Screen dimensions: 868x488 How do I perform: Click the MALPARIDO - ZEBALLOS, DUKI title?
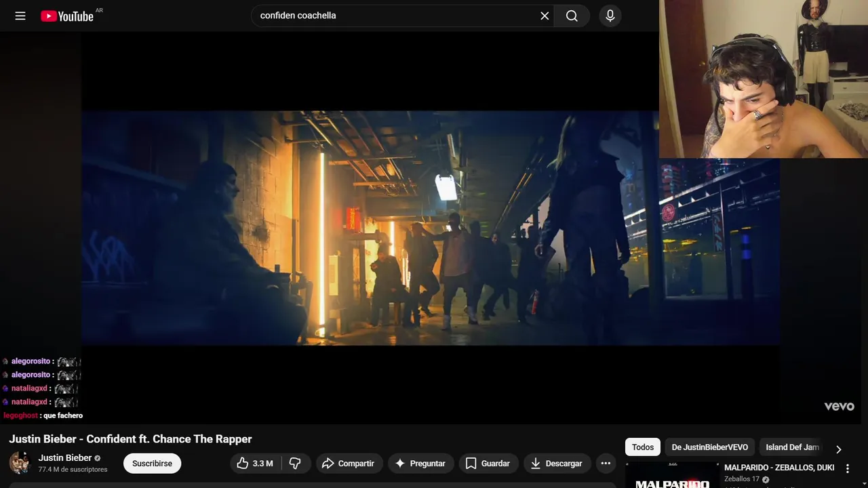779,468
